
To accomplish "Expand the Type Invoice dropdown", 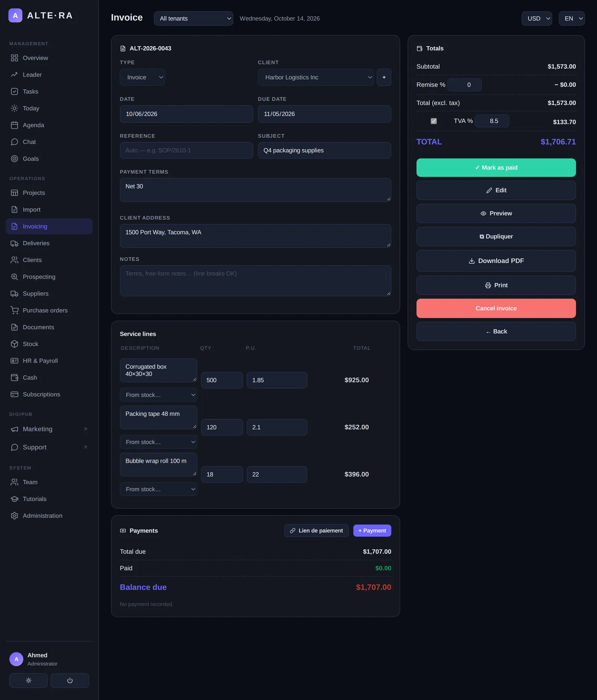I will pos(143,77).
